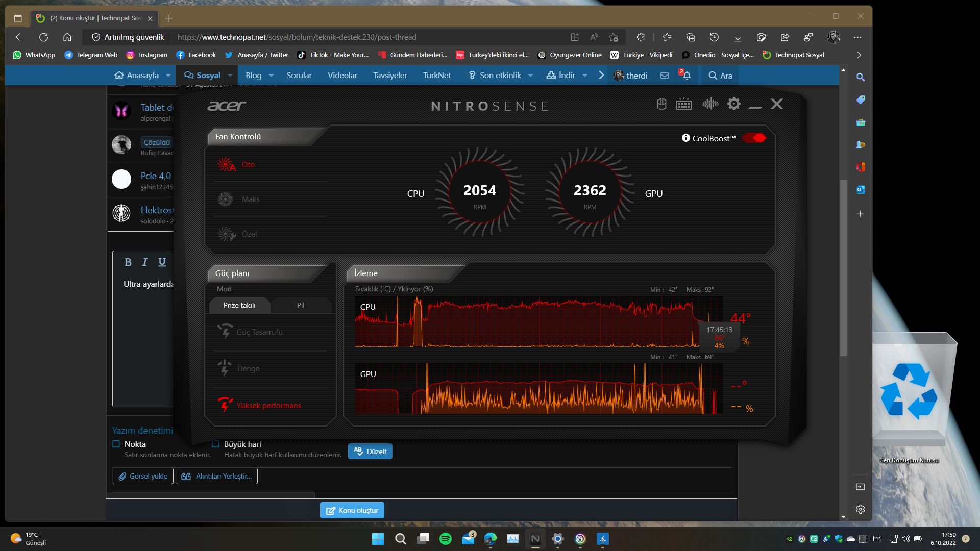Click the Konu oluştur button
This screenshot has height=551, width=980.
click(x=352, y=510)
